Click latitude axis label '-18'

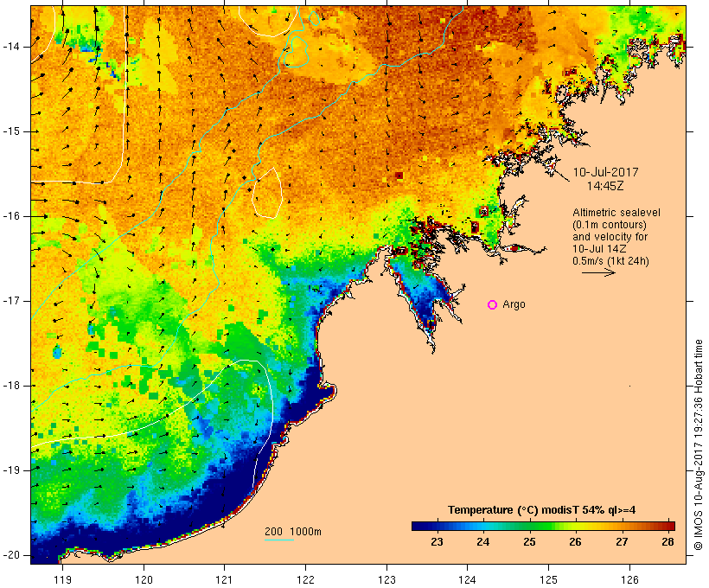11,386
